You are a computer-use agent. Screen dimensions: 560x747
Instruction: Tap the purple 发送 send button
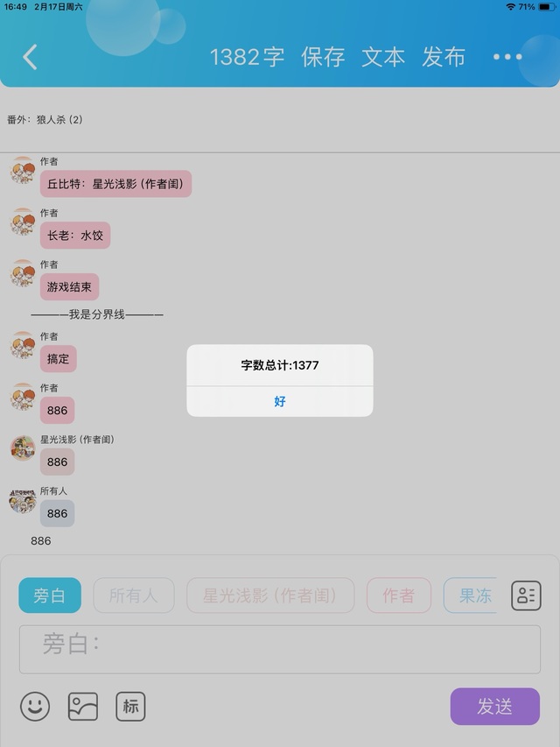(495, 707)
